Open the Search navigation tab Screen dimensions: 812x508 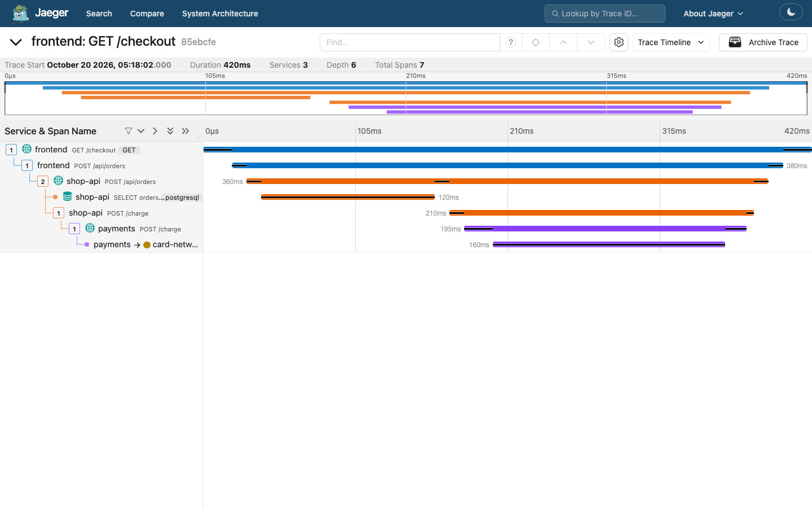pos(99,14)
